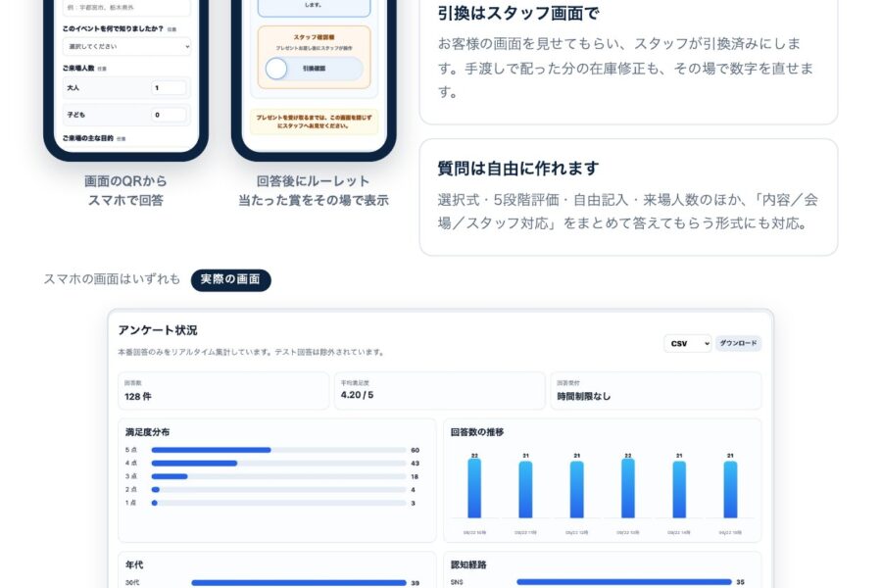Click the 2点 satisfaction bar
882x588 pixels.
(x=278, y=490)
